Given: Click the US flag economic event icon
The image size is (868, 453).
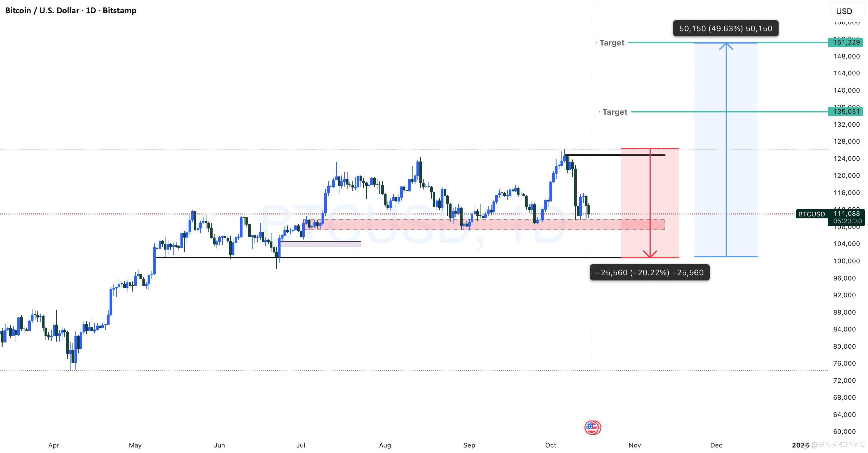Looking at the screenshot, I should pos(592,428).
